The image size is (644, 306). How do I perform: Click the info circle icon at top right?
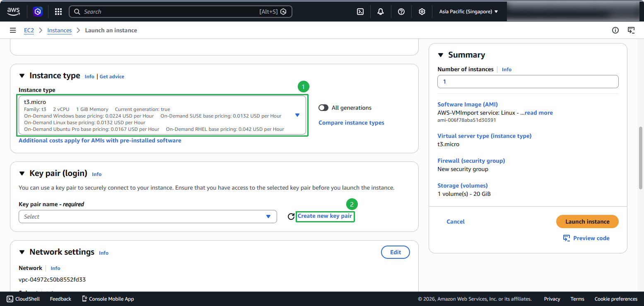coord(615,30)
